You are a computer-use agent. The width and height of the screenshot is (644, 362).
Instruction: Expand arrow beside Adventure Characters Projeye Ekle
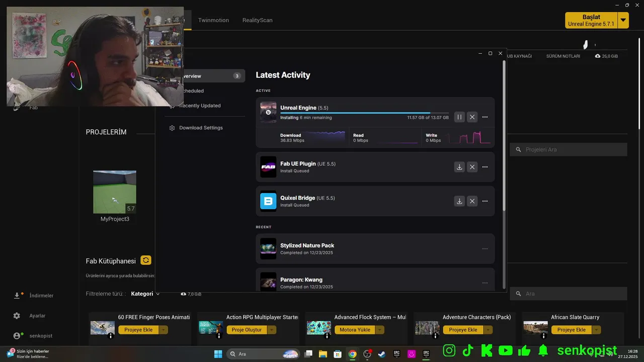[488, 330]
